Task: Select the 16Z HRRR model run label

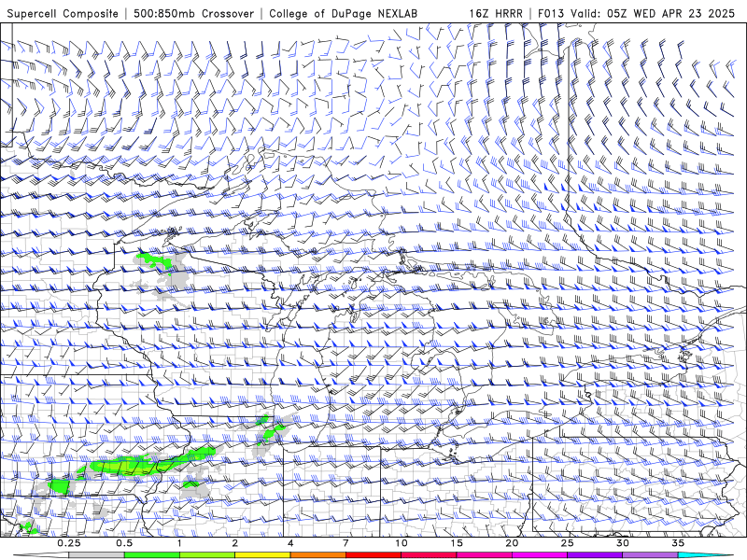Action: (496, 13)
